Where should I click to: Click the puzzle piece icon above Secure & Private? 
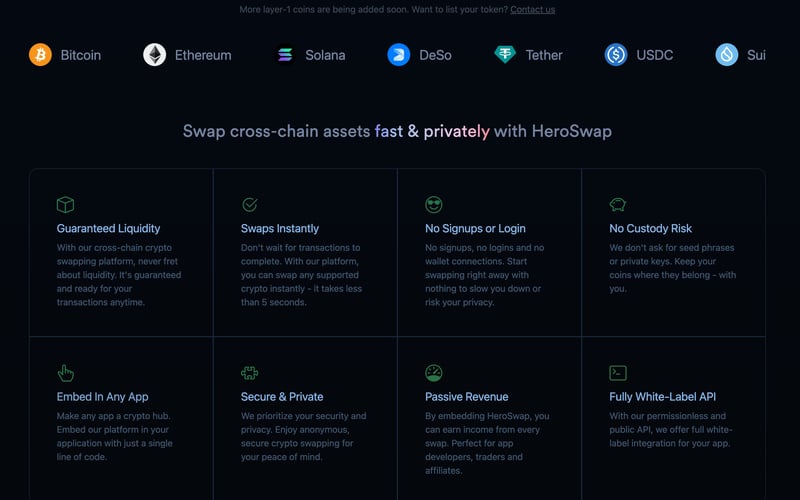[x=249, y=373]
